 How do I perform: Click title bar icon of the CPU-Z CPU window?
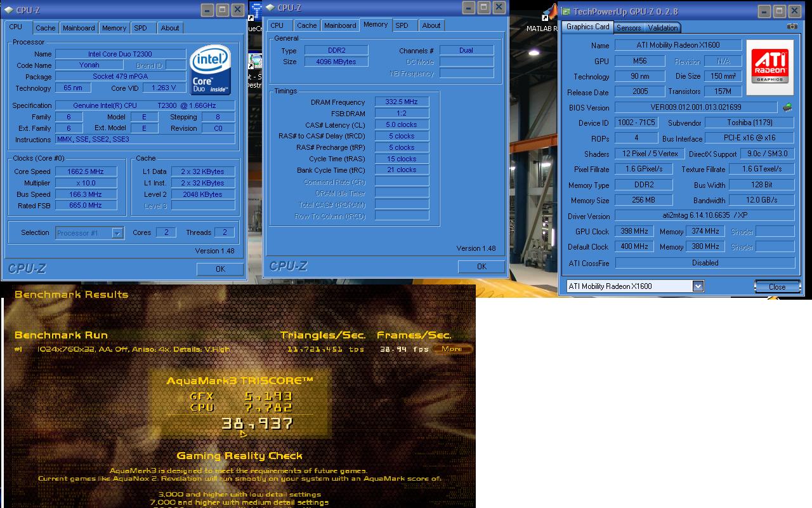[x=9, y=11]
